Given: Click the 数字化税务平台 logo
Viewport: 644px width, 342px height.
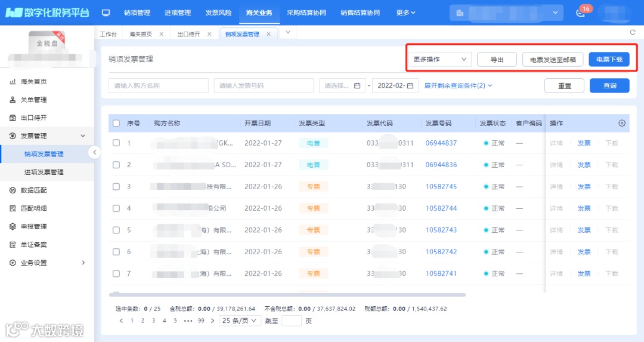Looking at the screenshot, I should [47, 13].
